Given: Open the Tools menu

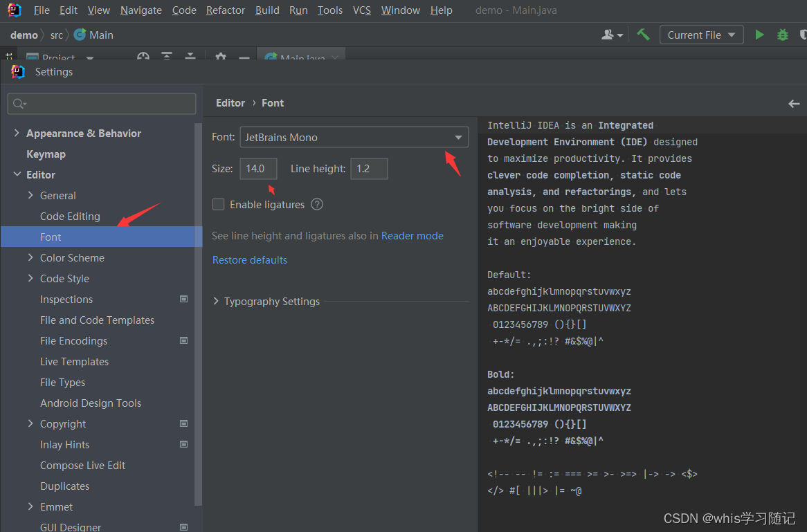Looking at the screenshot, I should (330, 10).
